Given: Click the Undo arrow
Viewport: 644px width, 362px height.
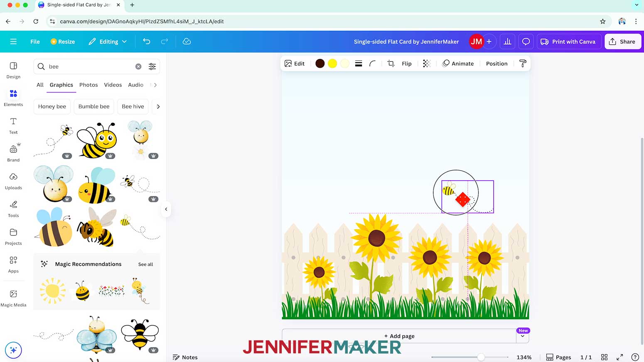Looking at the screenshot, I should pos(146,41).
